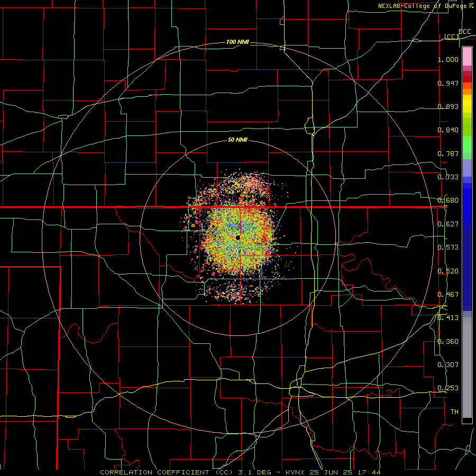Click the black radar site dot at center
476x476 pixels.
tap(237, 237)
